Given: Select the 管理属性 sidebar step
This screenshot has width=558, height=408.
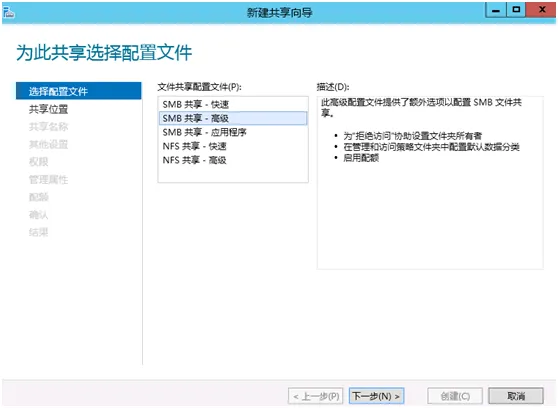Looking at the screenshot, I should pos(48,179).
